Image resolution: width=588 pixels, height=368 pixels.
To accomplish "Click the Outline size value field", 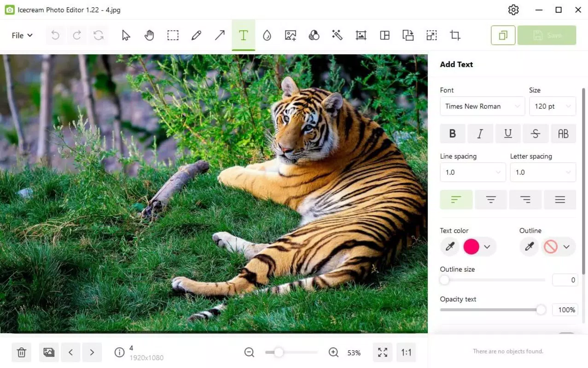I will tap(565, 280).
